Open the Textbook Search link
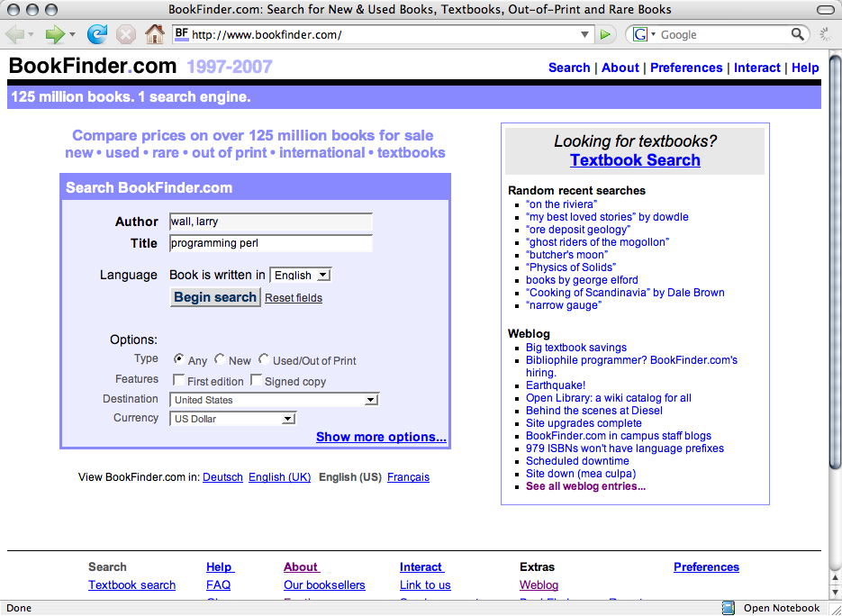Screen dimensions: 842x616 635,160
